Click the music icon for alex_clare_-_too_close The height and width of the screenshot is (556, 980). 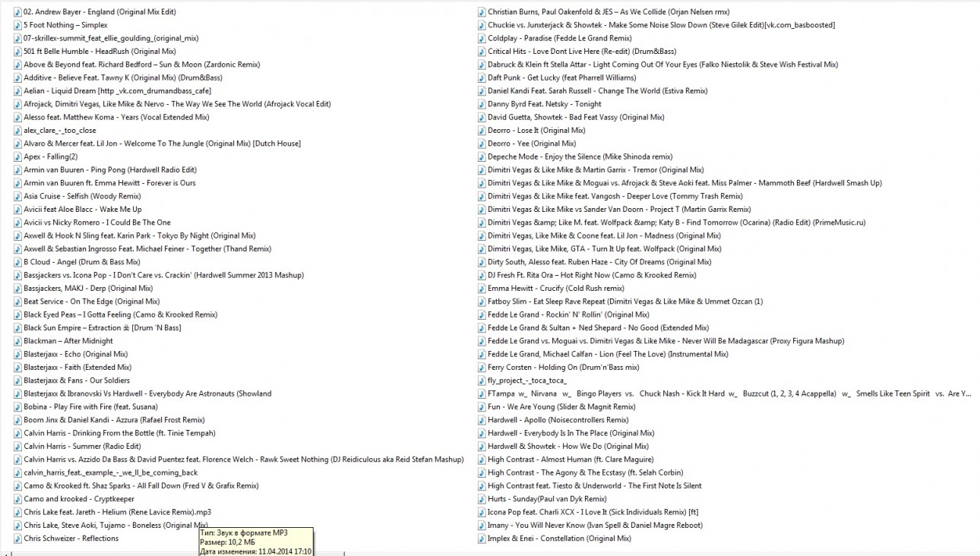click(x=17, y=131)
